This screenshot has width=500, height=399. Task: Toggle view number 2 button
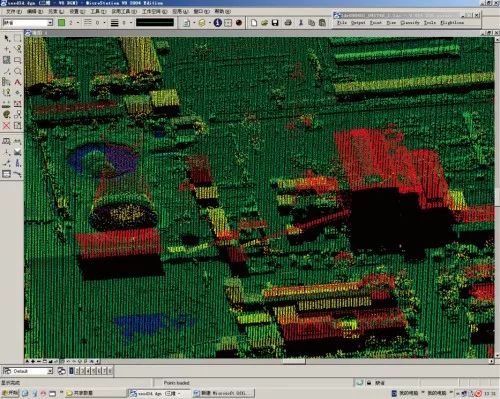(x=77, y=371)
